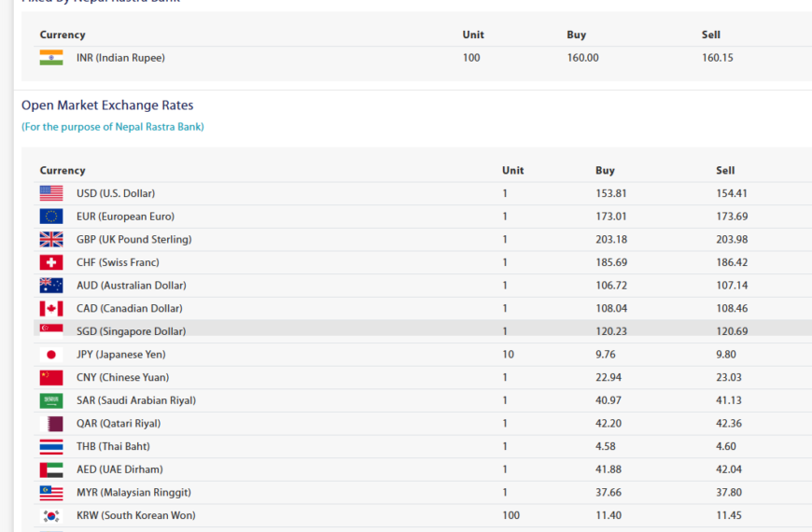Click the SGD sell rate 120.69
812x532 pixels.
tap(732, 331)
